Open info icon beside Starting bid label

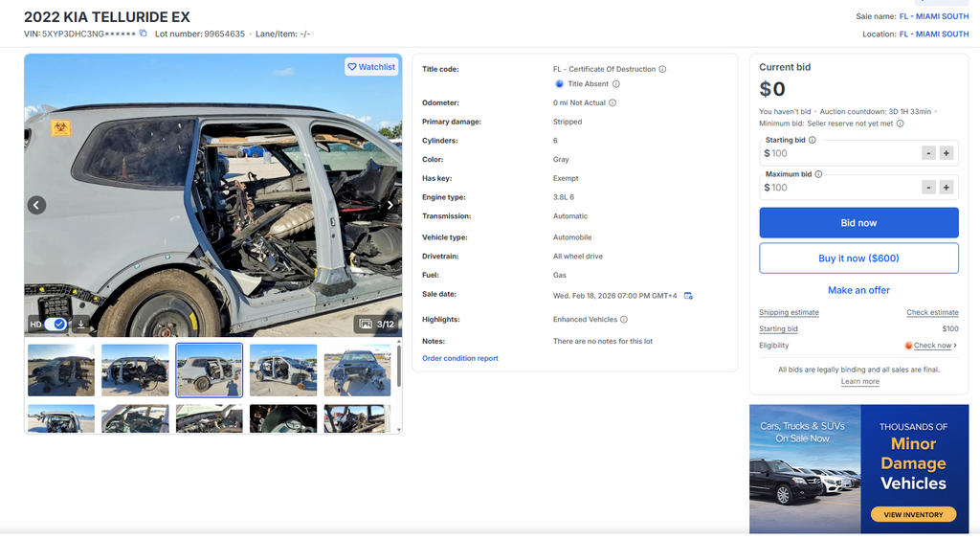(x=813, y=140)
